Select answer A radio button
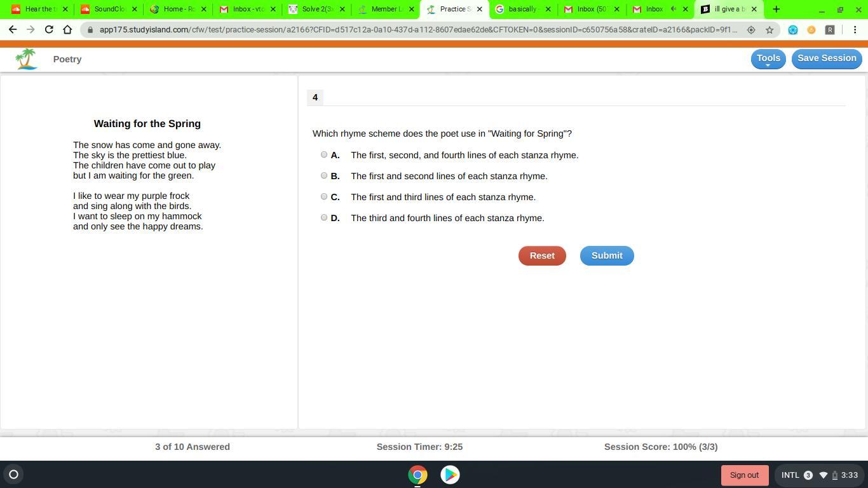Screen dimensions: 868x488 324,154
